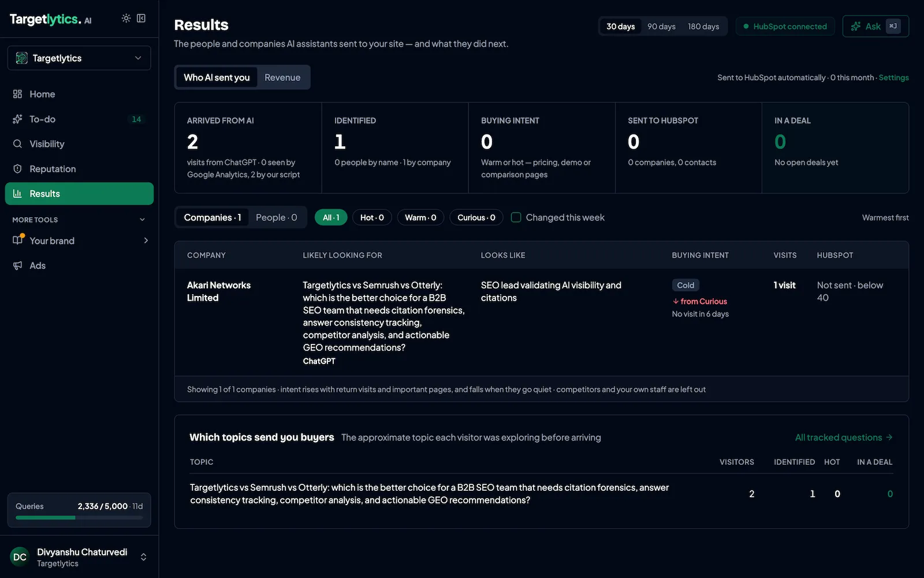The image size is (924, 578).
Task: Open the Akari Networks Limited company
Action: click(219, 291)
